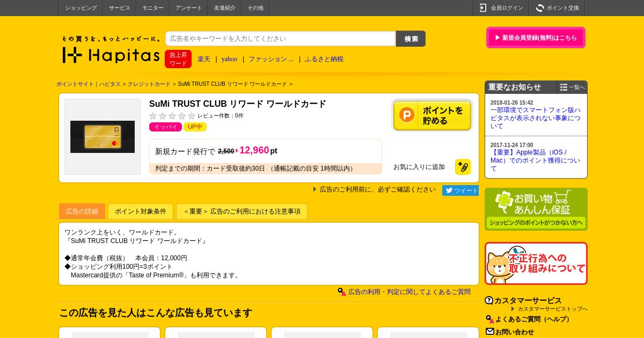Select the ファッション trending keyword
This screenshot has height=338, width=644.
(x=271, y=59)
